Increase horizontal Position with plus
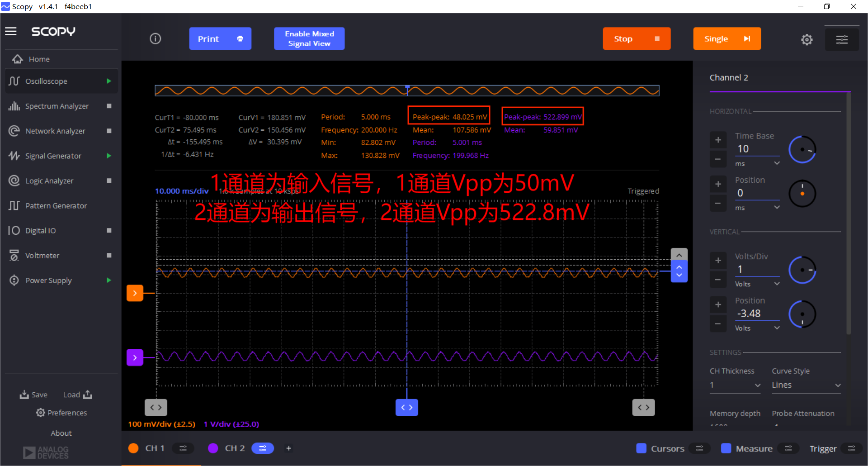Image resolution: width=868 pixels, height=466 pixels. [718, 184]
